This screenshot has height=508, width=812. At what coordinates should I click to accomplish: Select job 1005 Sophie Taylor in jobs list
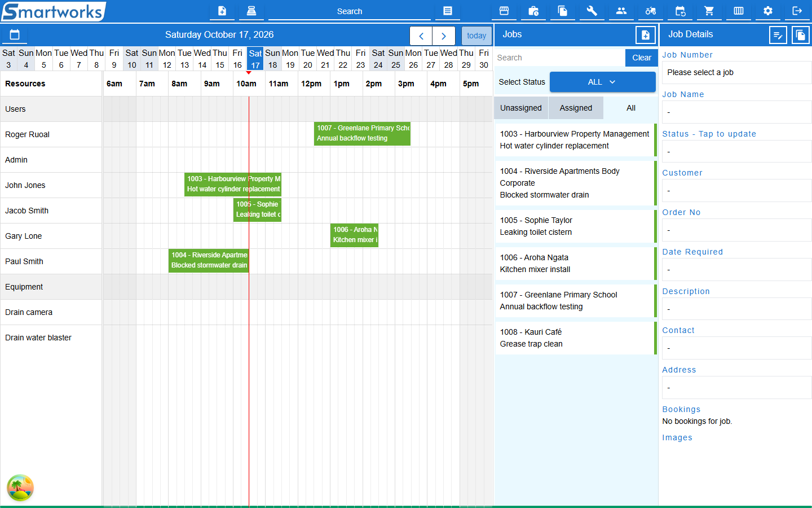click(576, 226)
